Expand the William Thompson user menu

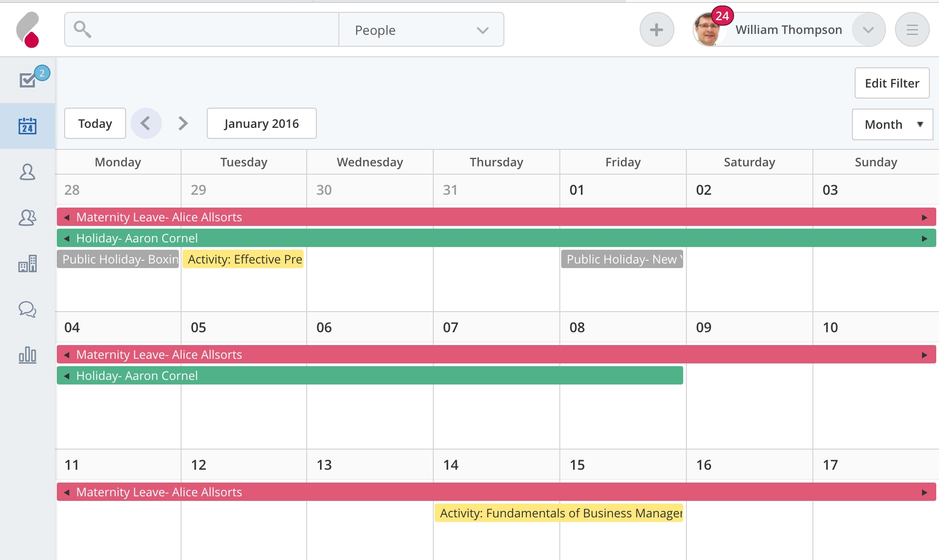[x=868, y=30]
